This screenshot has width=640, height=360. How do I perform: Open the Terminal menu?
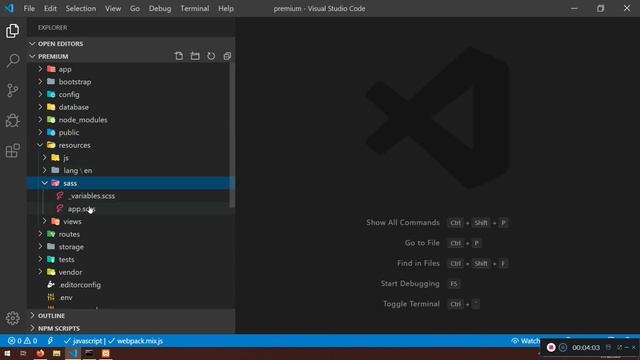coord(195,8)
